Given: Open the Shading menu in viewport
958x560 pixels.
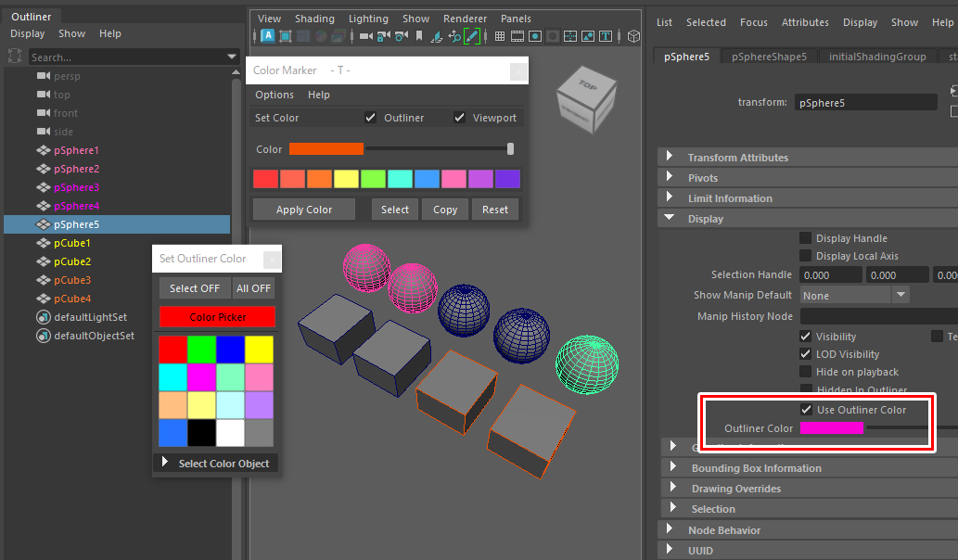Looking at the screenshot, I should (314, 19).
